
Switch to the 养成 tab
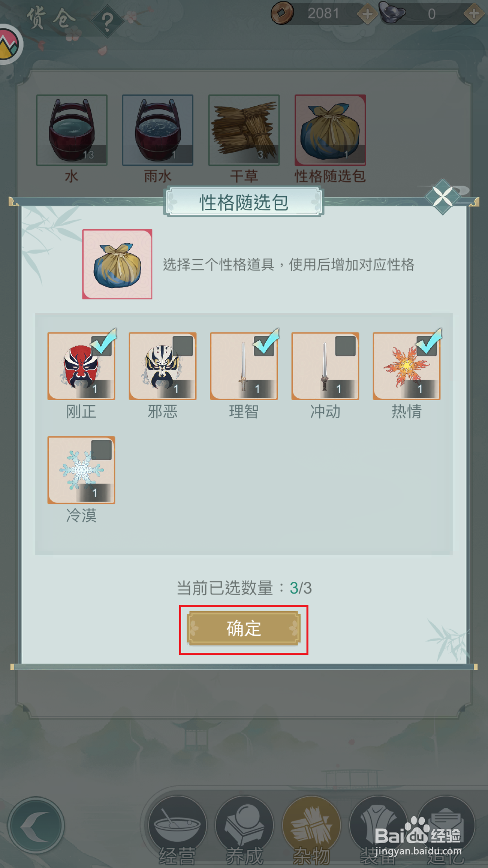coord(244,830)
